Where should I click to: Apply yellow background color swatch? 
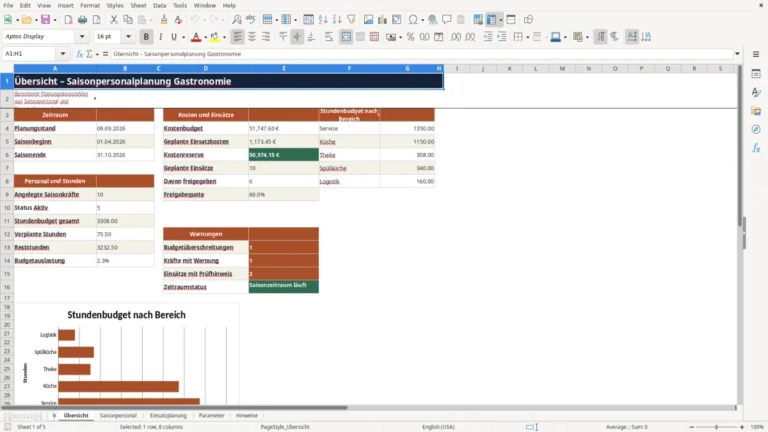pyautogui.click(x=215, y=37)
